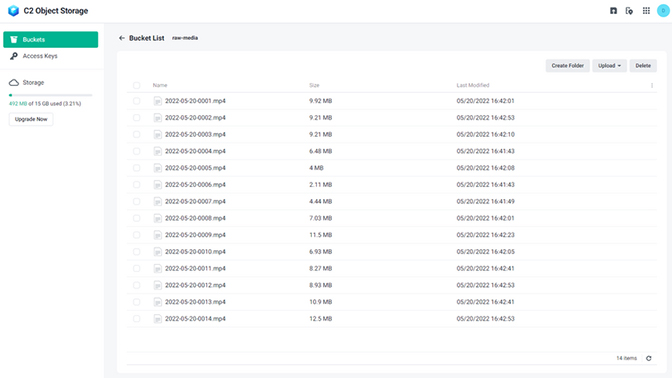Screen dimensions: 672x378
Task: Toggle the select-all checkbox in header row
Action: (136, 85)
